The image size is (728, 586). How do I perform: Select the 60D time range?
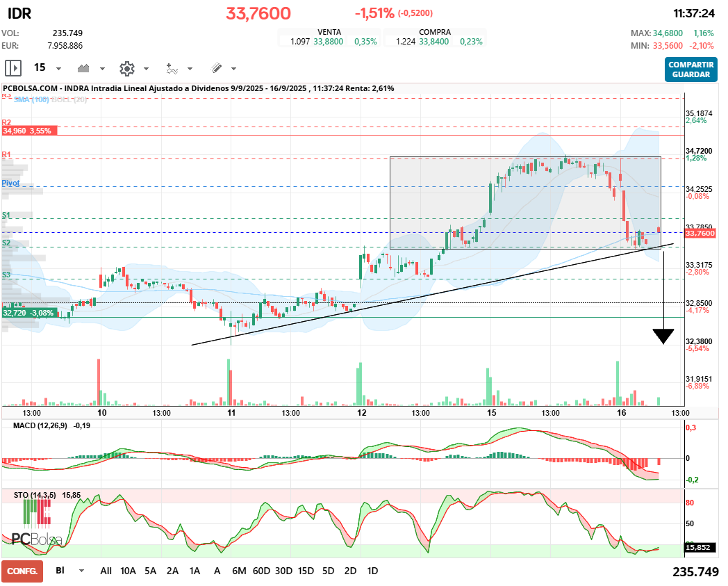(x=261, y=571)
